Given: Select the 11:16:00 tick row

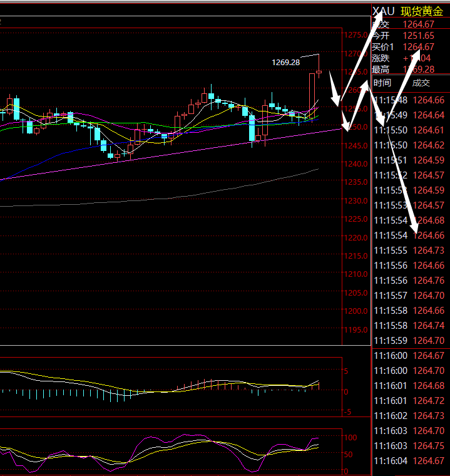Looking at the screenshot, I should coord(409,356).
